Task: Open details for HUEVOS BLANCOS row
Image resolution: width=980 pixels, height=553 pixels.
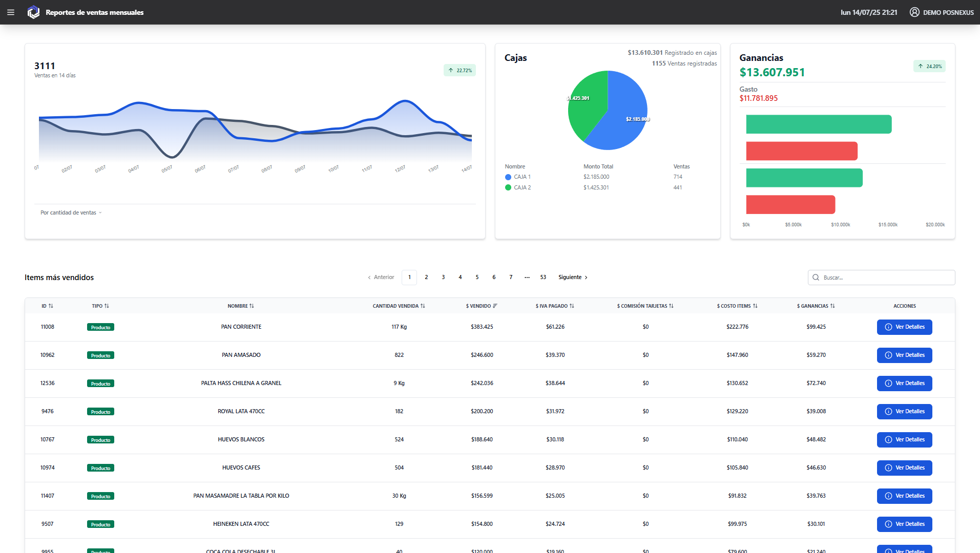Action: [x=904, y=440]
